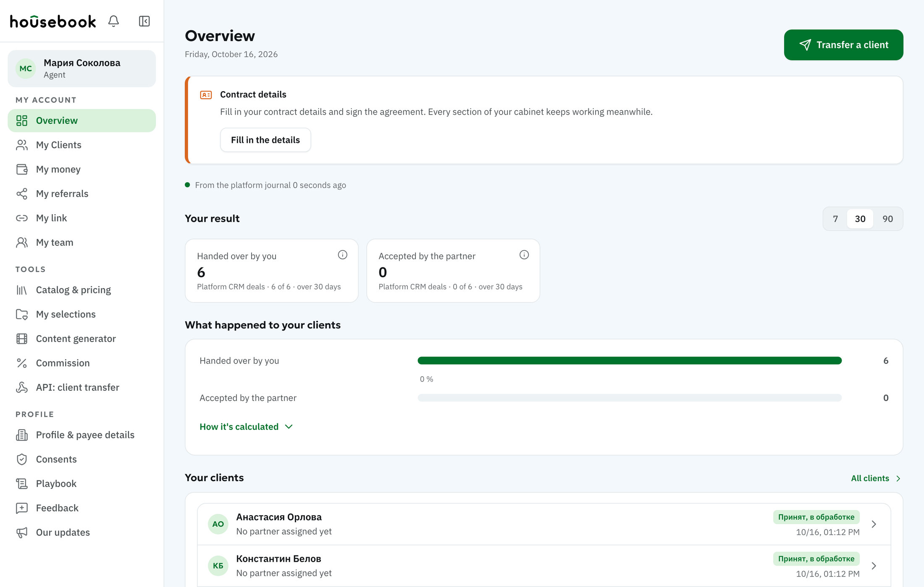
Task: Show info for Accepted by the partner
Action: point(524,255)
